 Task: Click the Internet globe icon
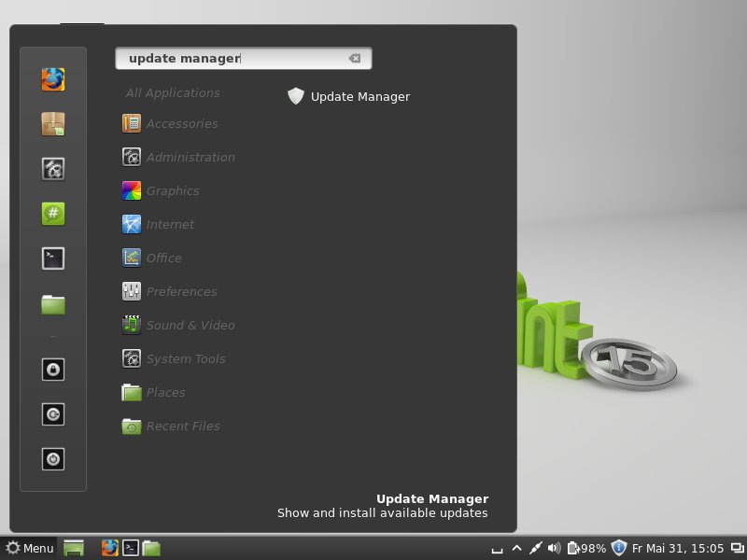(x=131, y=224)
